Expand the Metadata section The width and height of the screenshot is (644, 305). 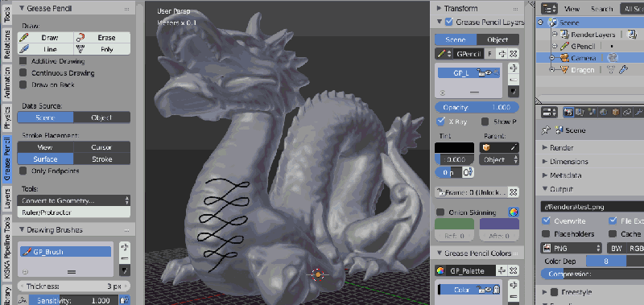tap(545, 175)
